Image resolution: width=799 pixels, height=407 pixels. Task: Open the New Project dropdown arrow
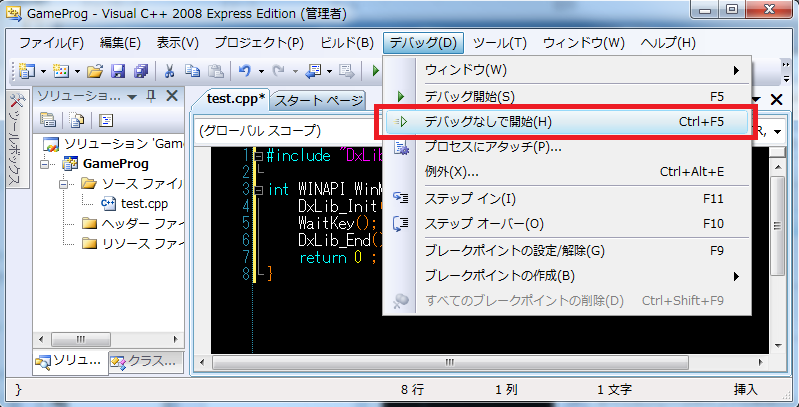pyautogui.click(x=43, y=71)
